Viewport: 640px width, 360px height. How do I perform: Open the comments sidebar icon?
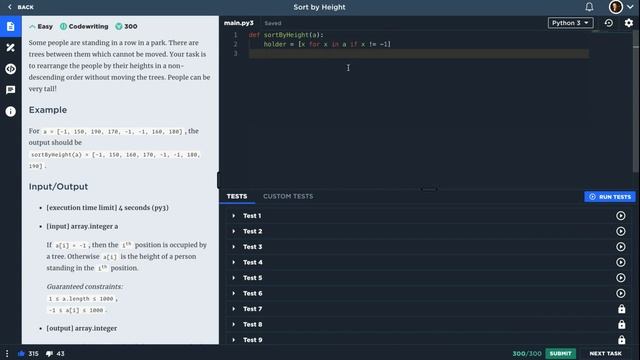[x=11, y=90]
